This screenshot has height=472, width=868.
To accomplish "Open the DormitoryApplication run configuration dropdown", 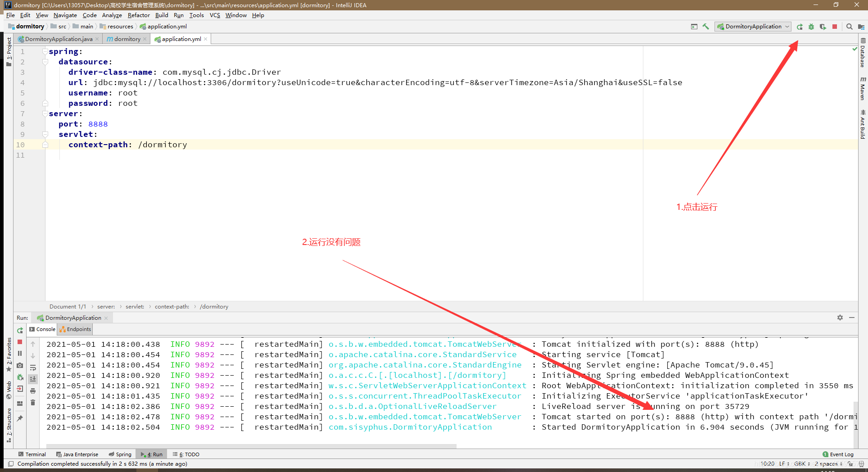I will tap(753, 27).
